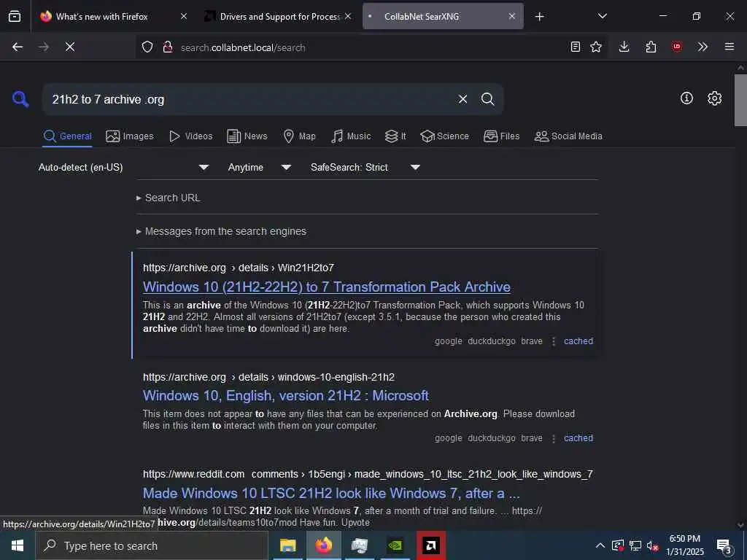Switch to the Science category tab
The width and height of the screenshot is (747, 560).
[x=444, y=136]
